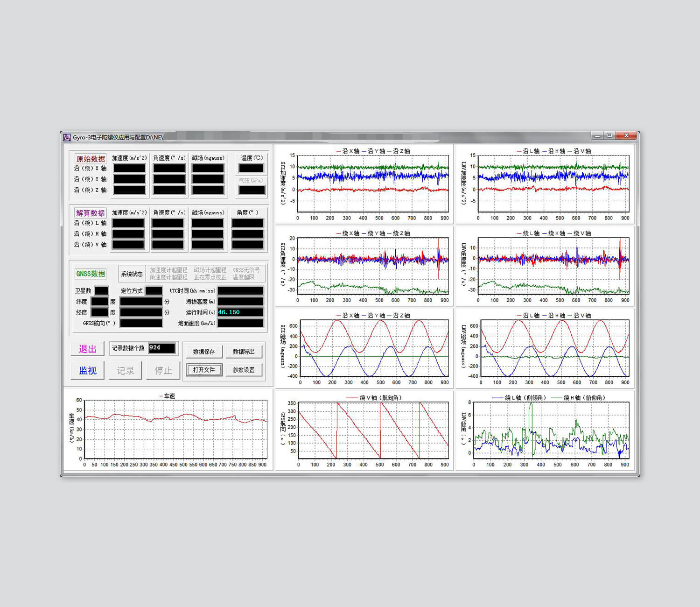Click the Gyro-3 app icon in title bar
Image resolution: width=700 pixels, height=607 pixels.
[x=67, y=137]
